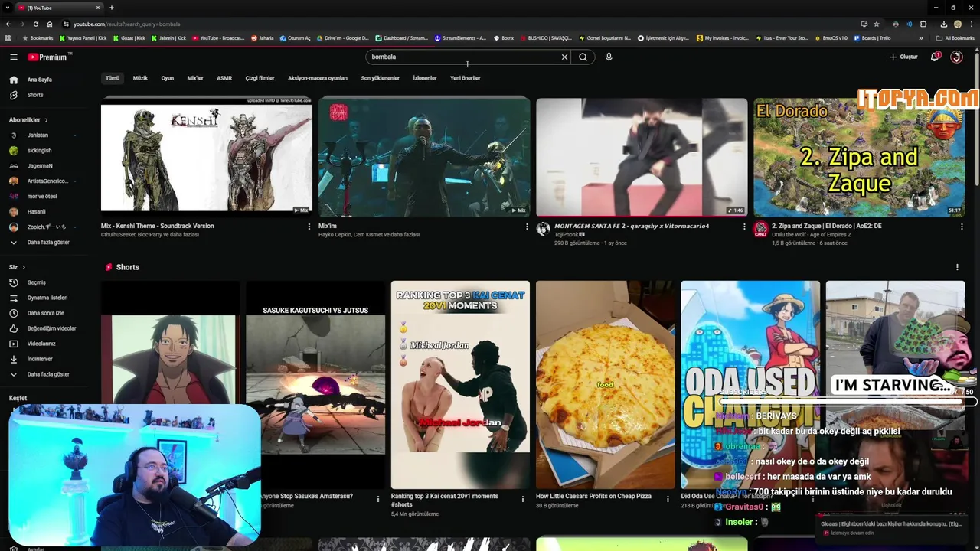
Task: Open Daha sonra izle list
Action: (x=45, y=313)
